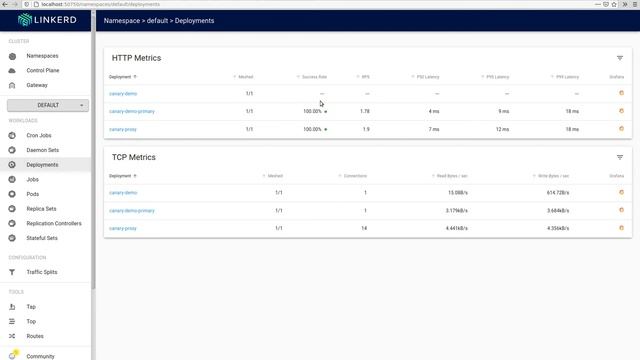Open Grafana for canary-proxy TCP row
The width and height of the screenshot is (640, 360).
[621, 228]
